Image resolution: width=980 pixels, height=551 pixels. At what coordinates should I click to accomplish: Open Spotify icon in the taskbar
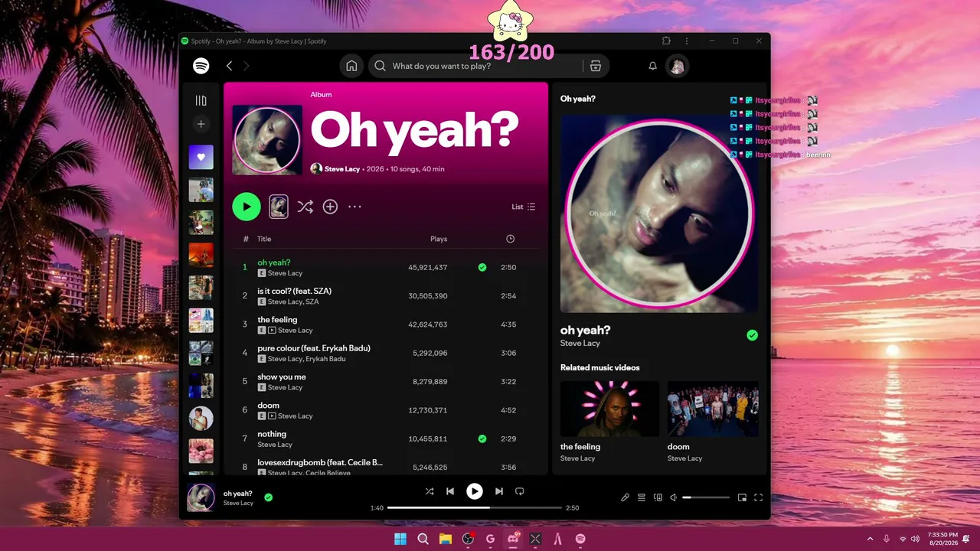[580, 539]
